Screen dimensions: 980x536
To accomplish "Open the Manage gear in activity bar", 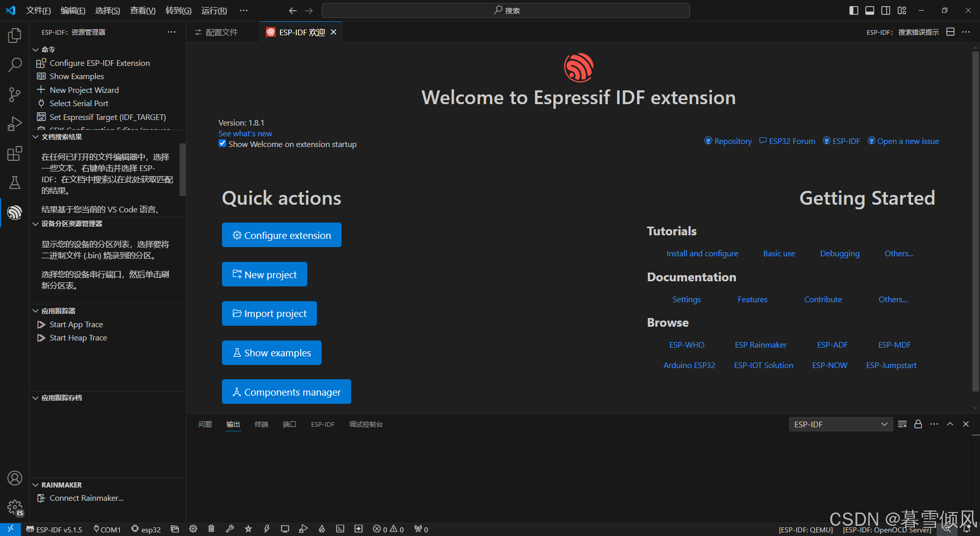I will click(x=15, y=507).
